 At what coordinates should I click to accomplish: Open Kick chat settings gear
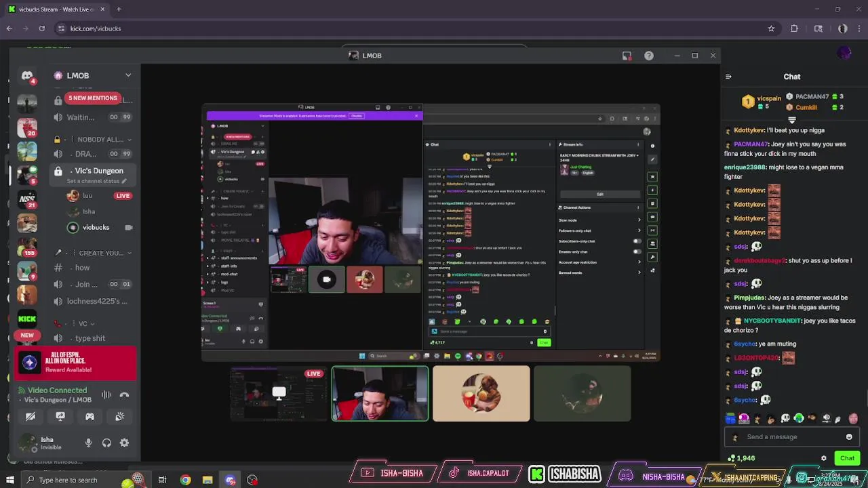point(824,458)
